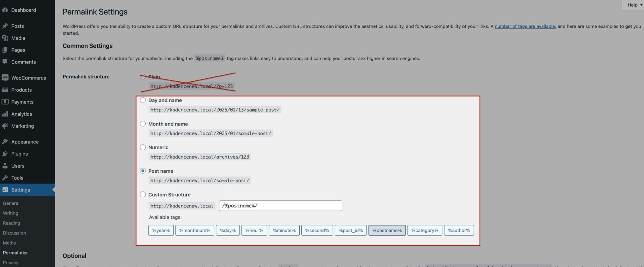The height and width of the screenshot is (267, 644).
Task: Open the Dashboard via its icon
Action: (x=5, y=10)
